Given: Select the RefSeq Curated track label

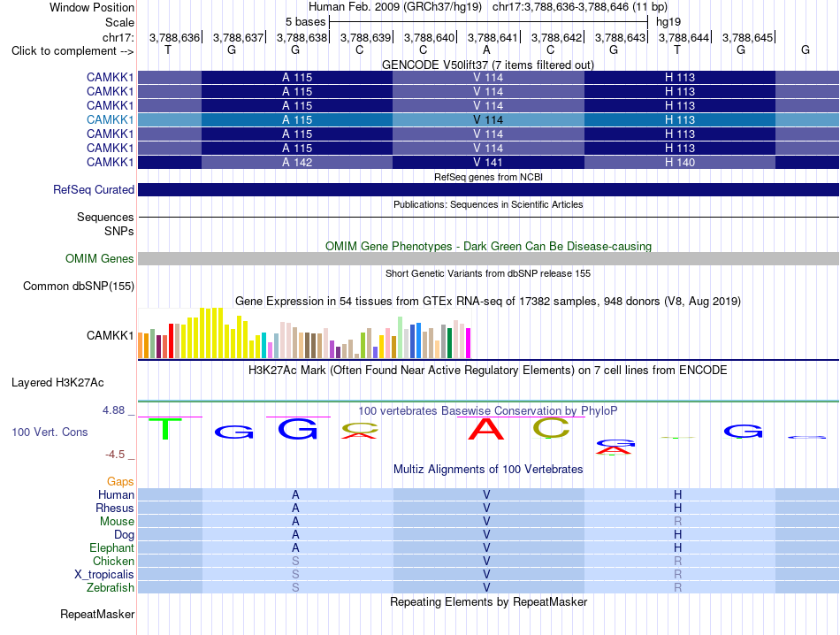Looking at the screenshot, I should (93, 189).
